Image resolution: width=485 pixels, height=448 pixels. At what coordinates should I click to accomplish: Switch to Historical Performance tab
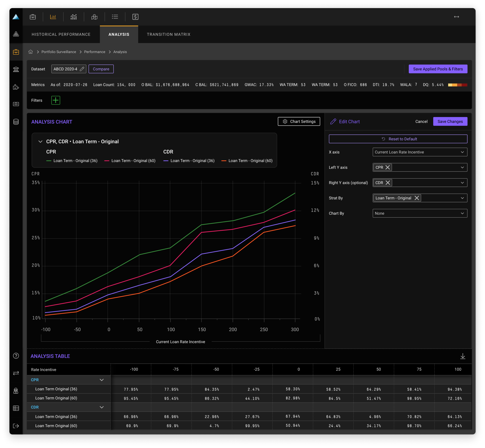point(61,34)
